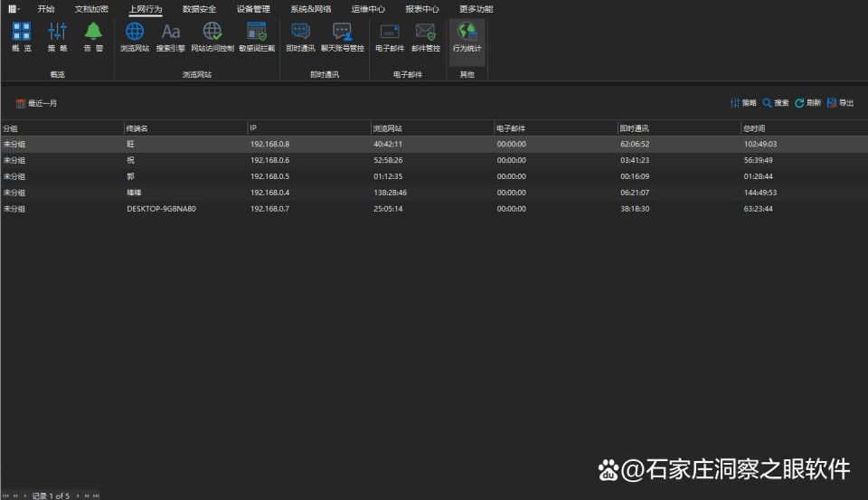The image size is (868, 500).
Task: Click instant messaging time 38:18:30
Action: 635,209
